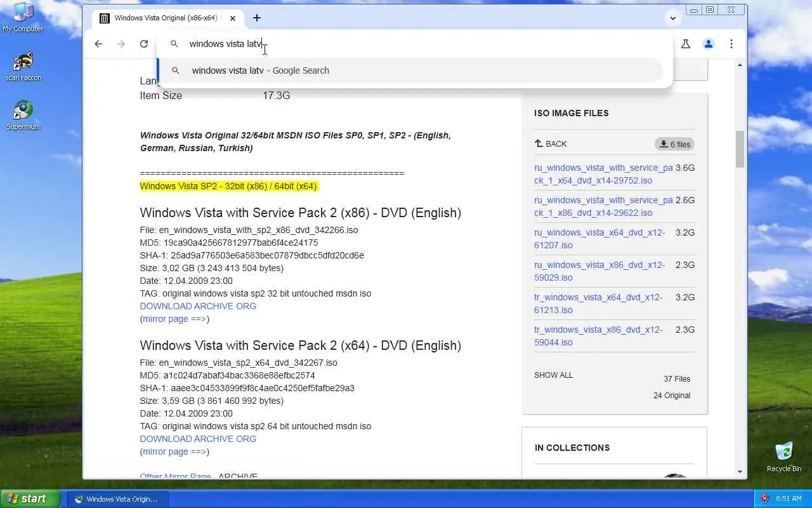The image size is (812, 508).
Task: Click 'Size: 3,59 GB (3 861 460 992 bytes)'
Action: 211,401
